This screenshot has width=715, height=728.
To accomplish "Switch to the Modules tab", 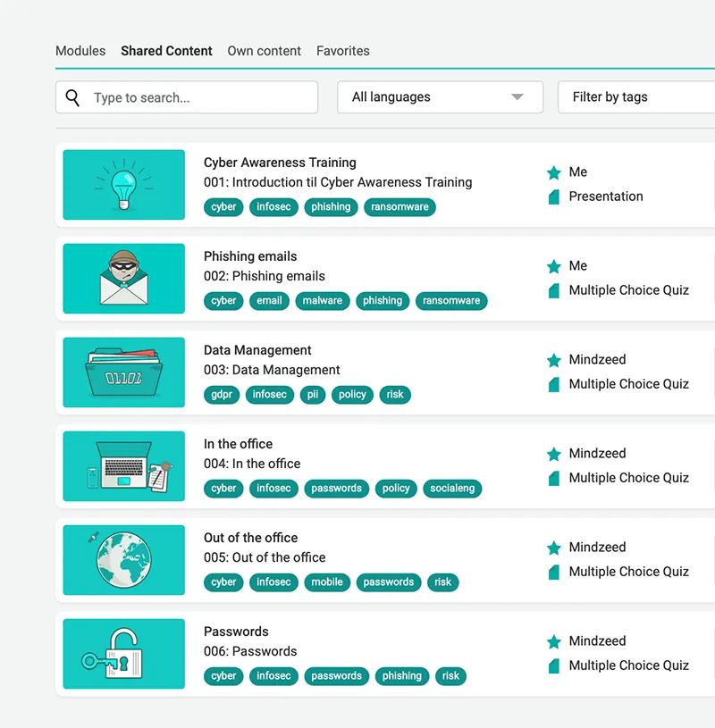I will (x=80, y=51).
